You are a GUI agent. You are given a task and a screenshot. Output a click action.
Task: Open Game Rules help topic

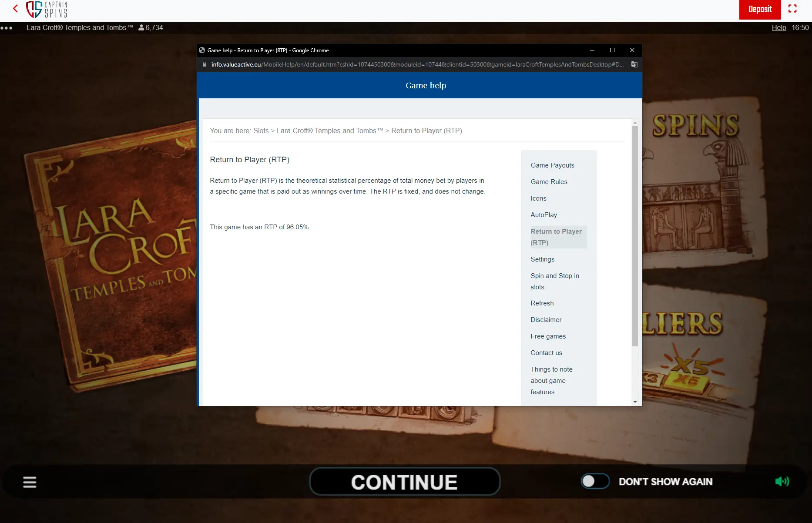(x=549, y=182)
